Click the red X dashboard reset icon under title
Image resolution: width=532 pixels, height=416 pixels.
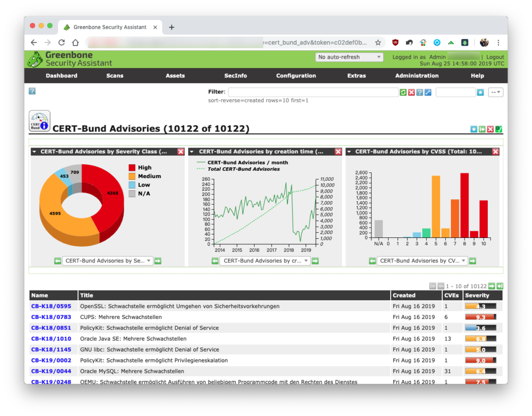[x=490, y=129]
